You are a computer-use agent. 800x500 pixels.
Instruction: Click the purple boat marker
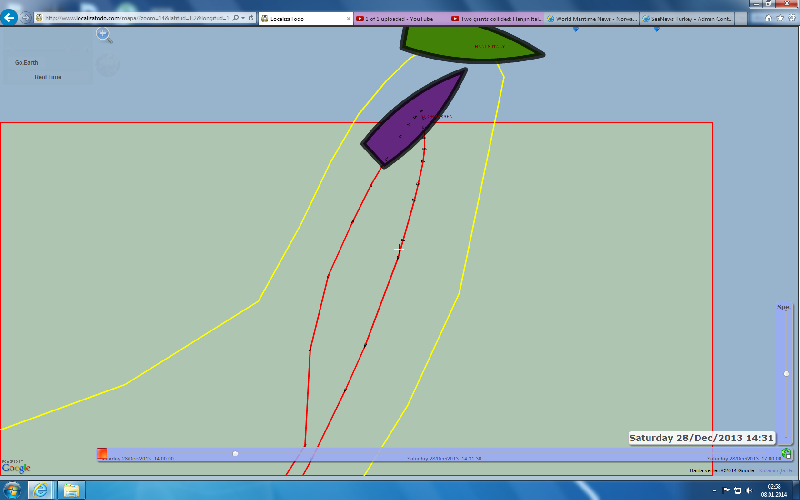(x=414, y=119)
